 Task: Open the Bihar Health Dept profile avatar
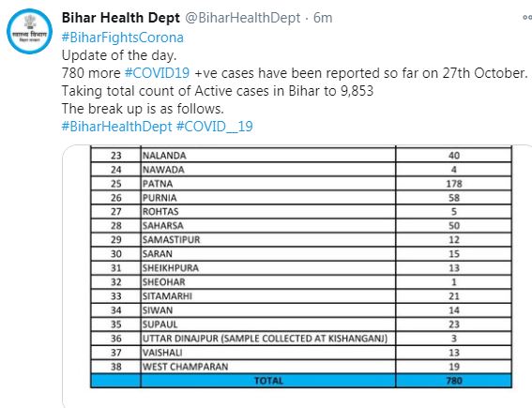(x=29, y=31)
